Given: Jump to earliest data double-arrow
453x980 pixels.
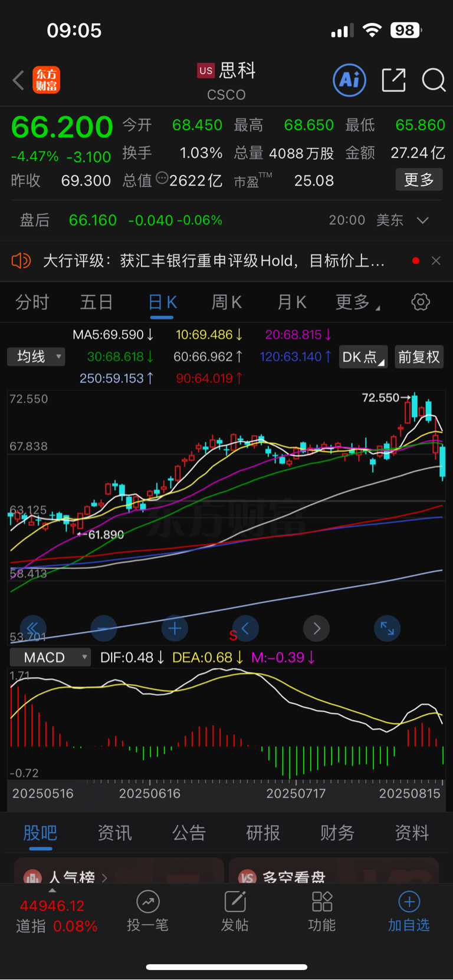Looking at the screenshot, I should (x=33, y=629).
